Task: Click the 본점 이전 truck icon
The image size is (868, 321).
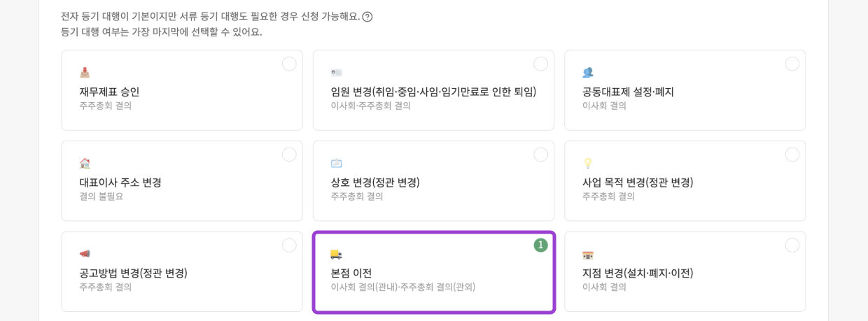Action: click(x=336, y=254)
